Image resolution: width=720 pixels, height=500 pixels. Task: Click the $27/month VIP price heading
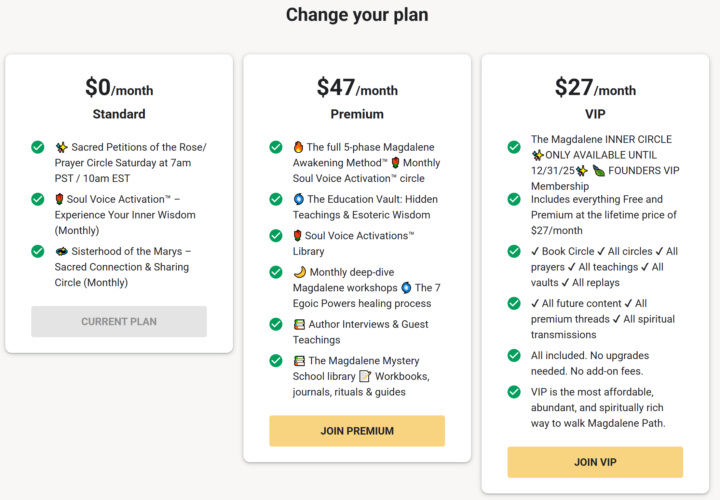tap(595, 88)
